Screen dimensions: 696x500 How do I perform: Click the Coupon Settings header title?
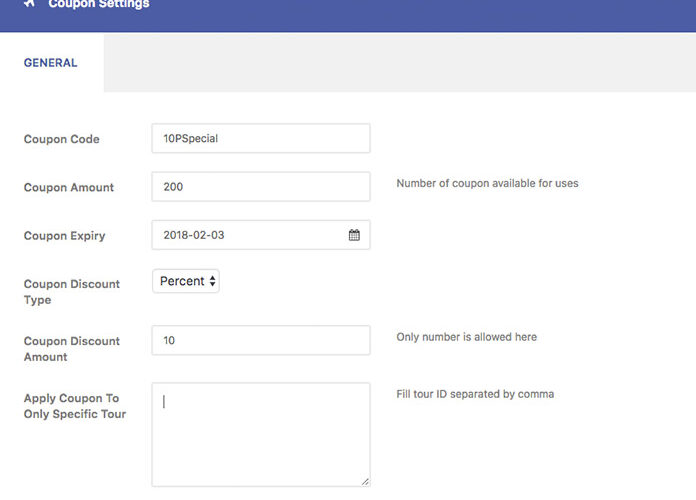99,5
